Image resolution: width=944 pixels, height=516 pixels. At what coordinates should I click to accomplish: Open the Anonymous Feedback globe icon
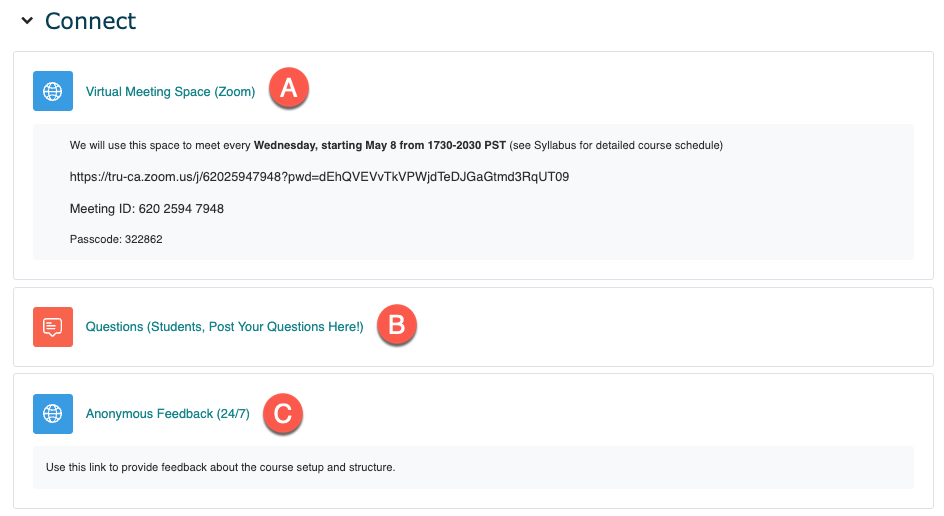click(53, 414)
